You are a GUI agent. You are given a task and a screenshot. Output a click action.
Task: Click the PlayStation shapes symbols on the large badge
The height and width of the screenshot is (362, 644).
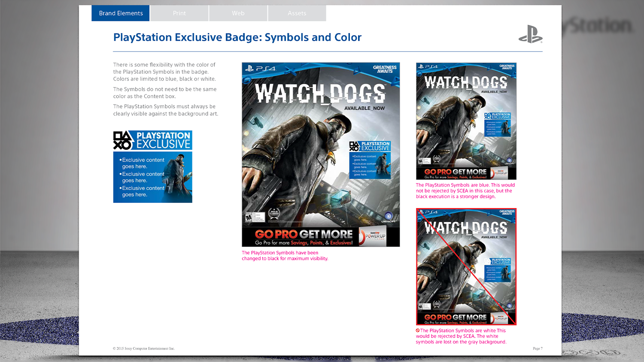(x=123, y=140)
